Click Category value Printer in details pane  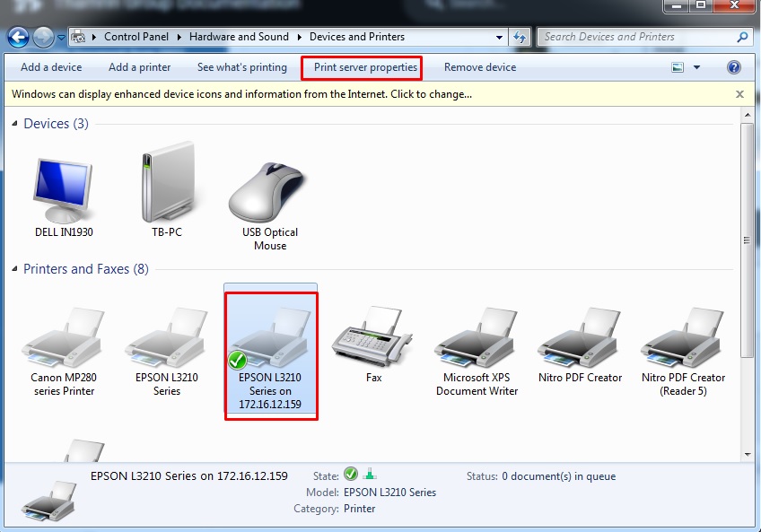click(x=359, y=509)
